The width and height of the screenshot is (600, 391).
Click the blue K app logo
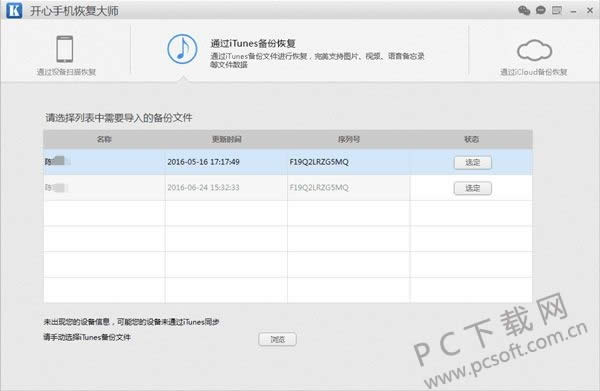click(x=14, y=10)
